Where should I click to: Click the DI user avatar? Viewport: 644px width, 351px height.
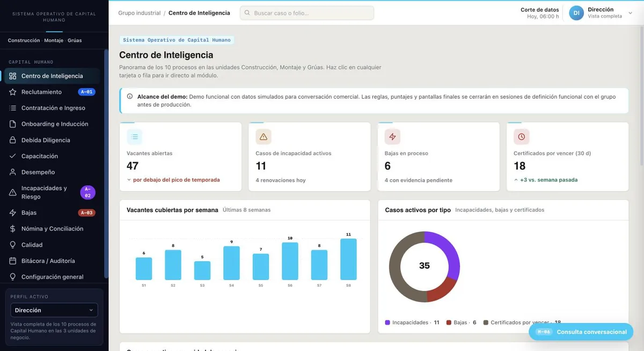[576, 13]
